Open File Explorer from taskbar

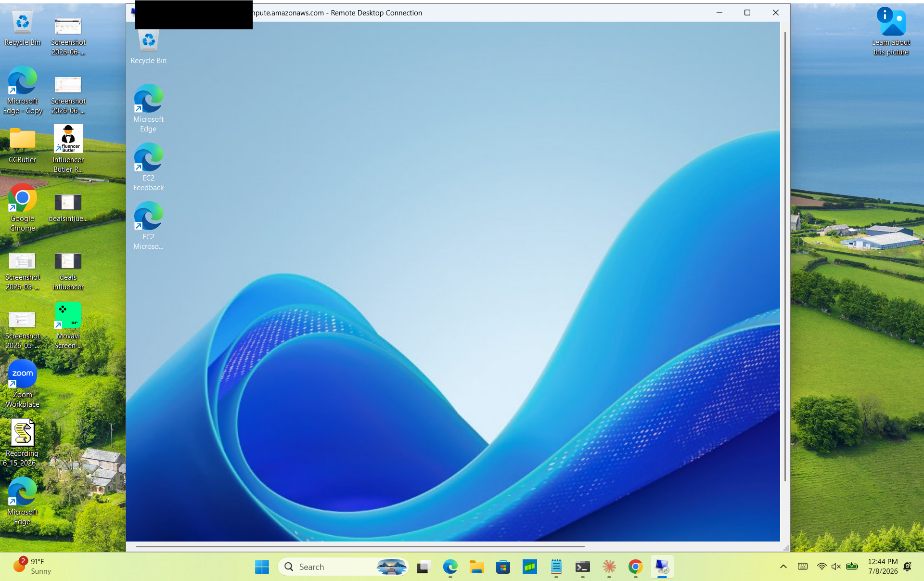(x=476, y=567)
